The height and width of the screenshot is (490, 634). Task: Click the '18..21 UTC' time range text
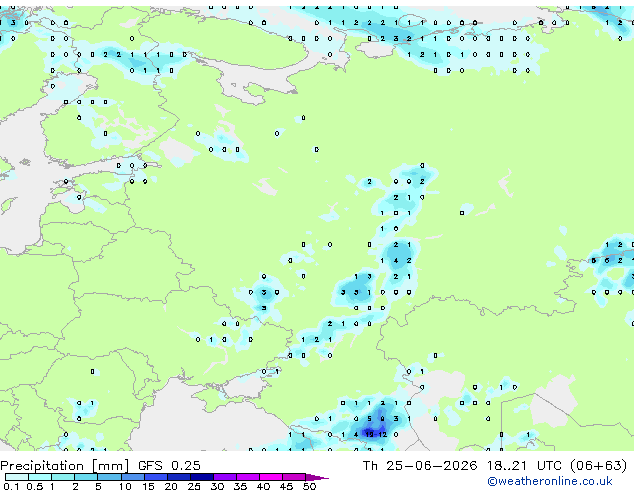pyautogui.click(x=524, y=466)
